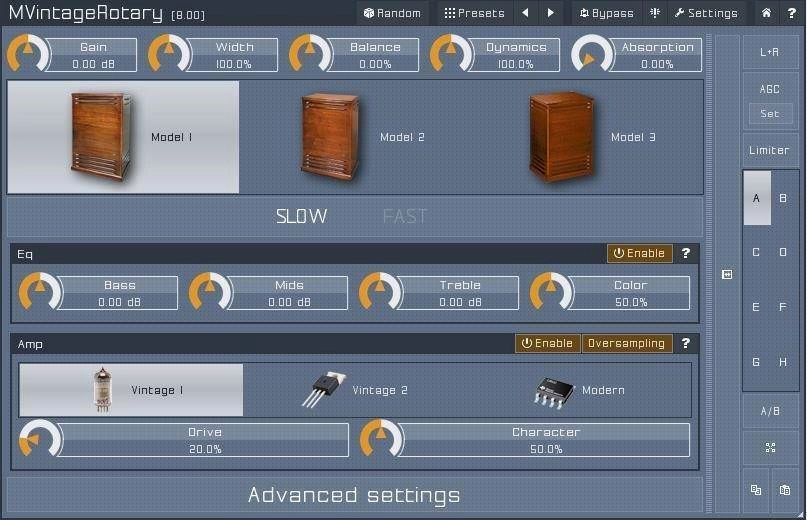Click the Treble knob
The width and height of the screenshot is (807, 520).
(380, 292)
